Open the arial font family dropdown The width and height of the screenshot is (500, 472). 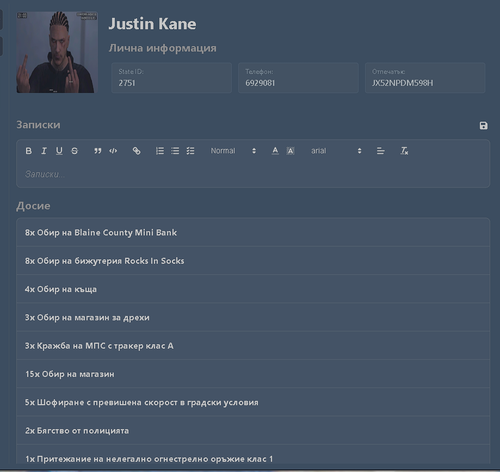[x=336, y=151]
